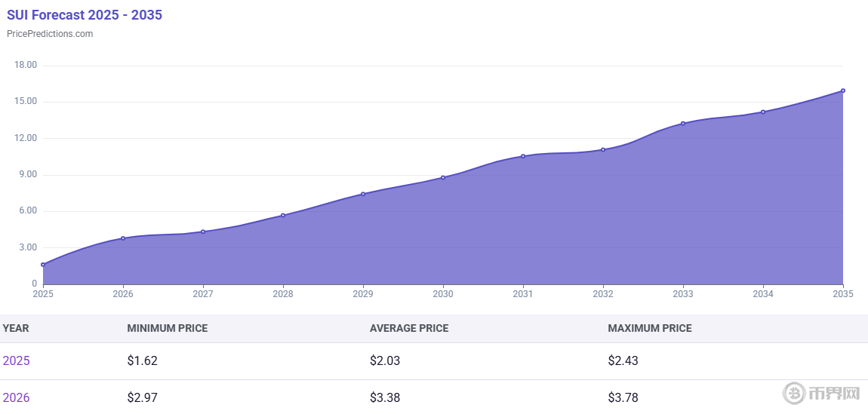
Task: Select the 2032 forecast data point
Action: pos(603,149)
